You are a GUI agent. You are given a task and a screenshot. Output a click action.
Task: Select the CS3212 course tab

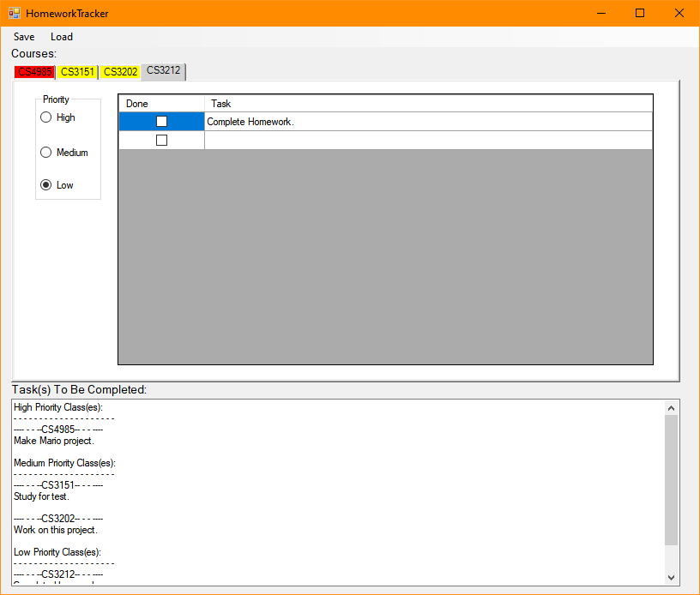tap(163, 71)
